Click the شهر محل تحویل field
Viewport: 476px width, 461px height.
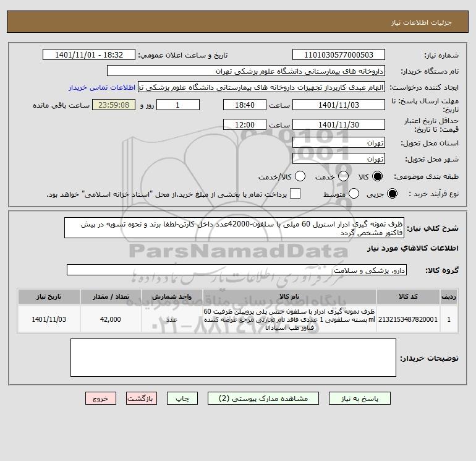tap(339, 158)
